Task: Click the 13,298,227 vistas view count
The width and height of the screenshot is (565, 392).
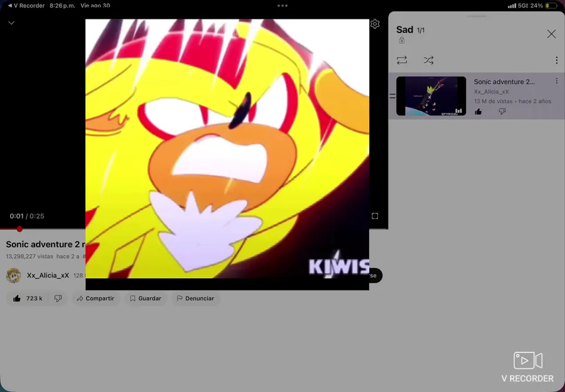Action: [x=29, y=257]
